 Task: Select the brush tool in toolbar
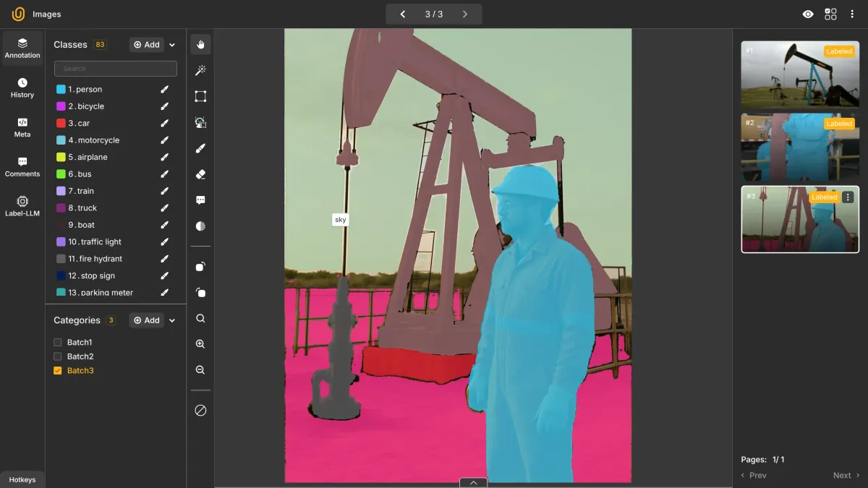tap(200, 148)
